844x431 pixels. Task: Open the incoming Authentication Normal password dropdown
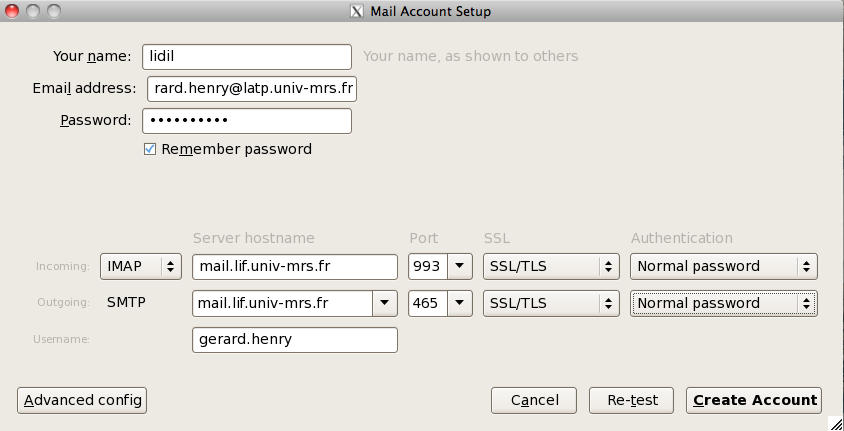724,266
